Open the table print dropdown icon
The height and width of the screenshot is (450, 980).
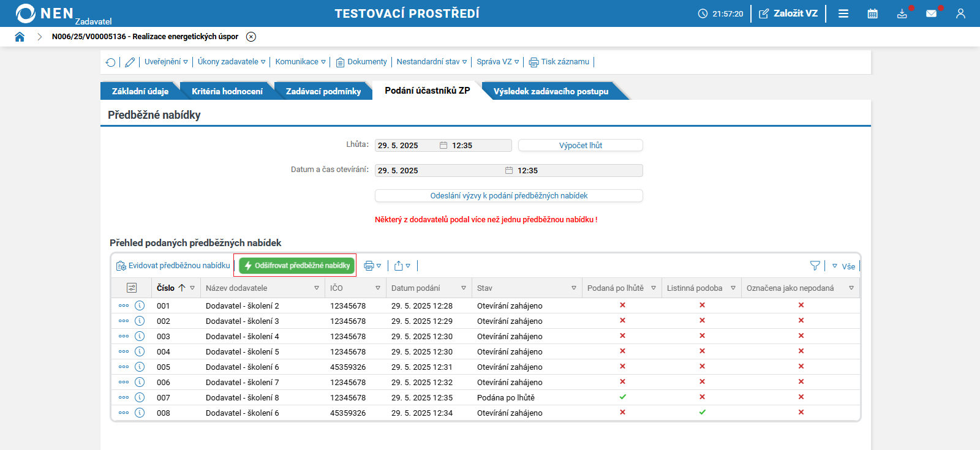pos(372,266)
